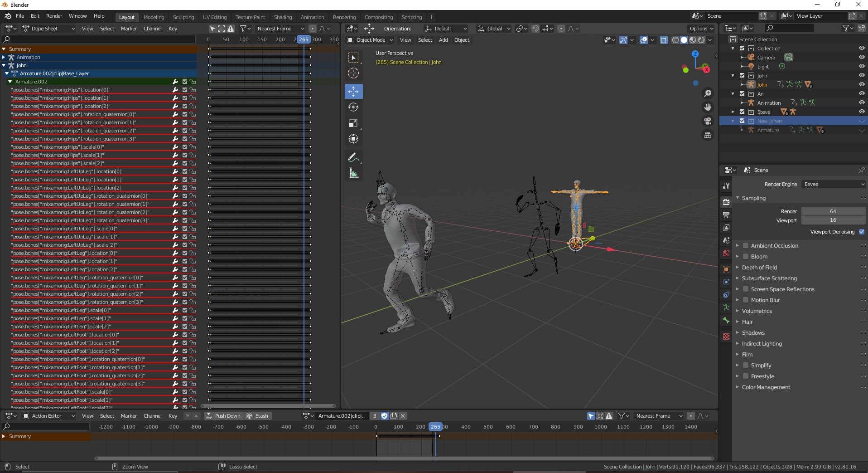Click the viewport pan hand icon
The height and width of the screenshot is (473, 868).
tap(708, 107)
